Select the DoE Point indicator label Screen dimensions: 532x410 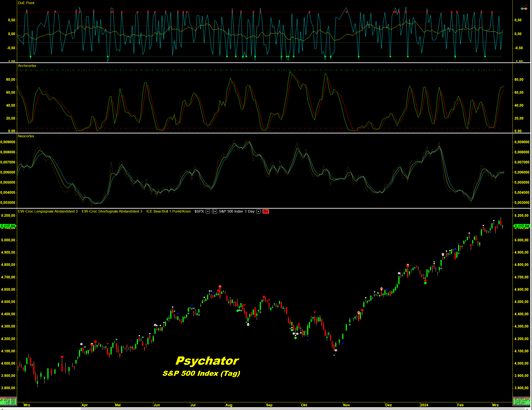(26, 3)
